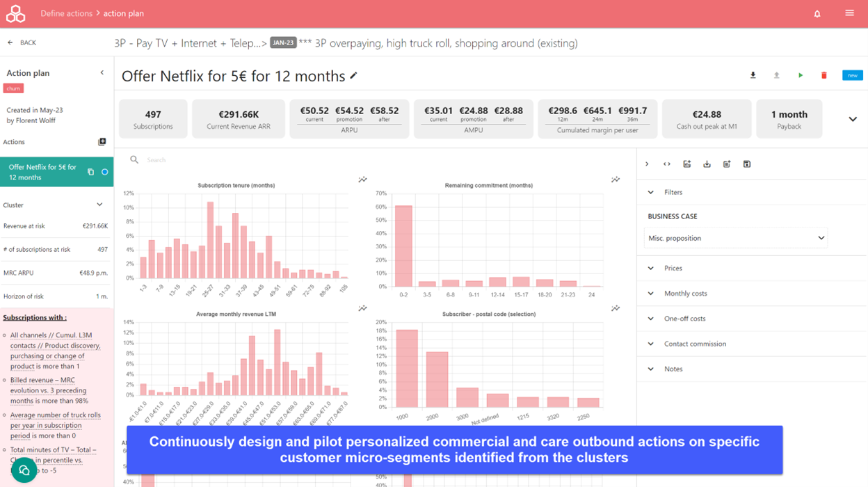The height and width of the screenshot is (487, 868).
Task: Upload data using the grey upload arrow icon
Action: [776, 74]
